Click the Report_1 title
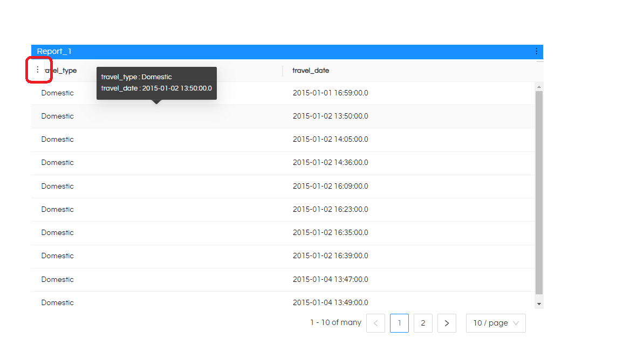Viewport: 644px width, 352px height. tap(54, 51)
